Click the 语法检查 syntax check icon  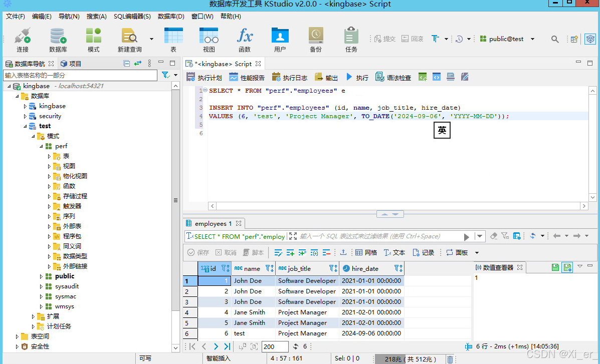(x=393, y=77)
